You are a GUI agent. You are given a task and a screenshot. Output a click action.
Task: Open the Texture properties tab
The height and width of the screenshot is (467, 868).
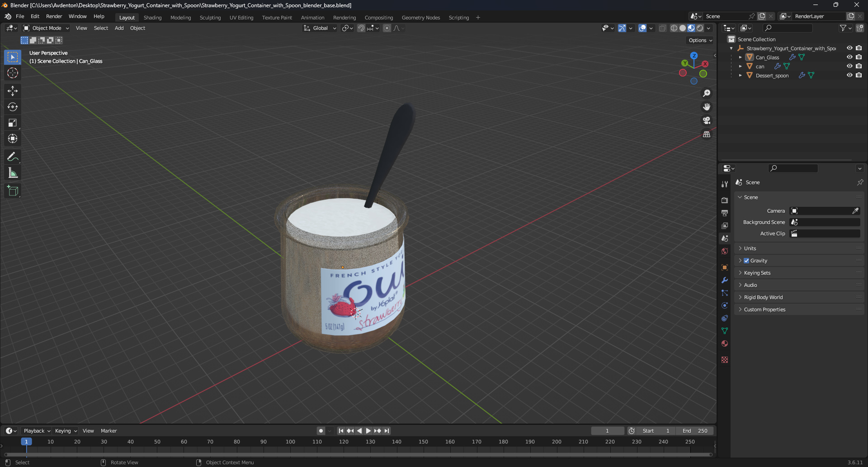coord(725,360)
